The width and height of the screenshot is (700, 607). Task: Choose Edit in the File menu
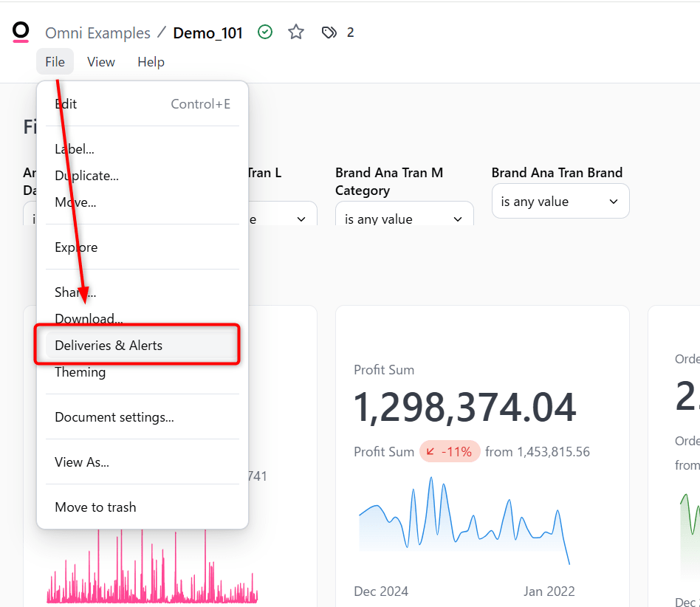click(143, 104)
